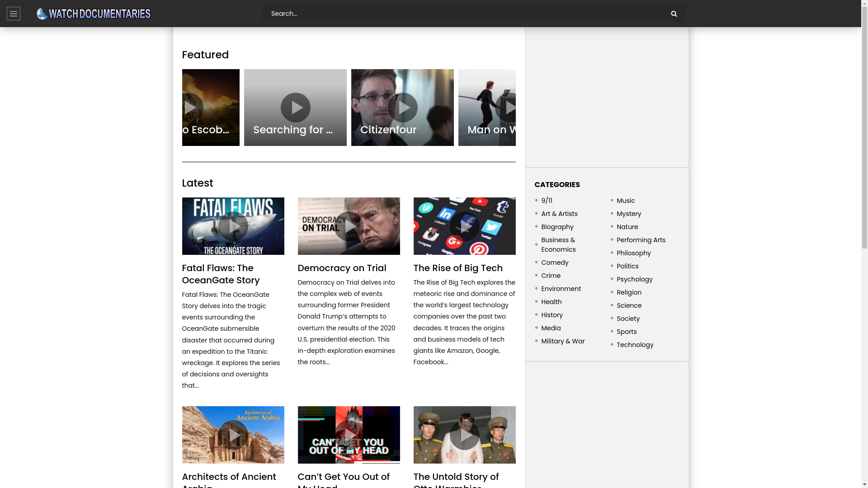Play Otto Warmbier story thumbnail
868x488 pixels.
coord(464,435)
